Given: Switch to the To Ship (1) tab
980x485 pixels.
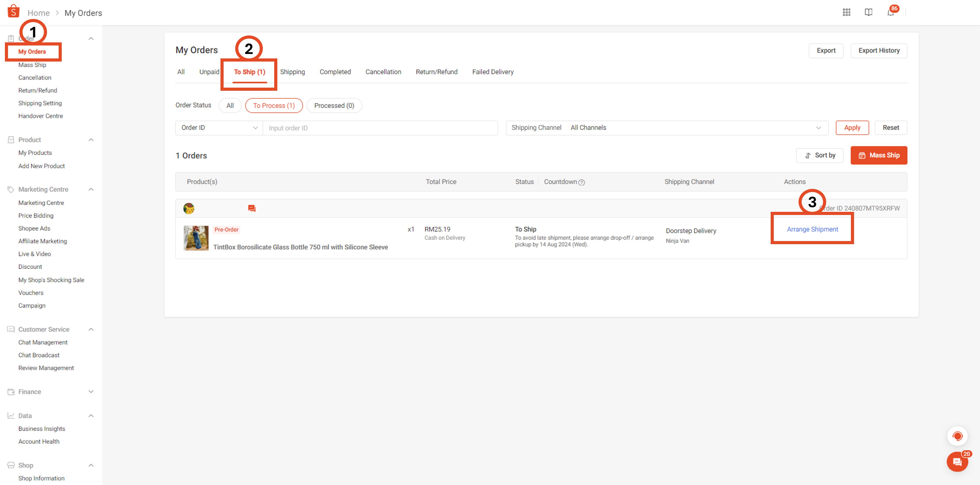Looking at the screenshot, I should 249,72.
